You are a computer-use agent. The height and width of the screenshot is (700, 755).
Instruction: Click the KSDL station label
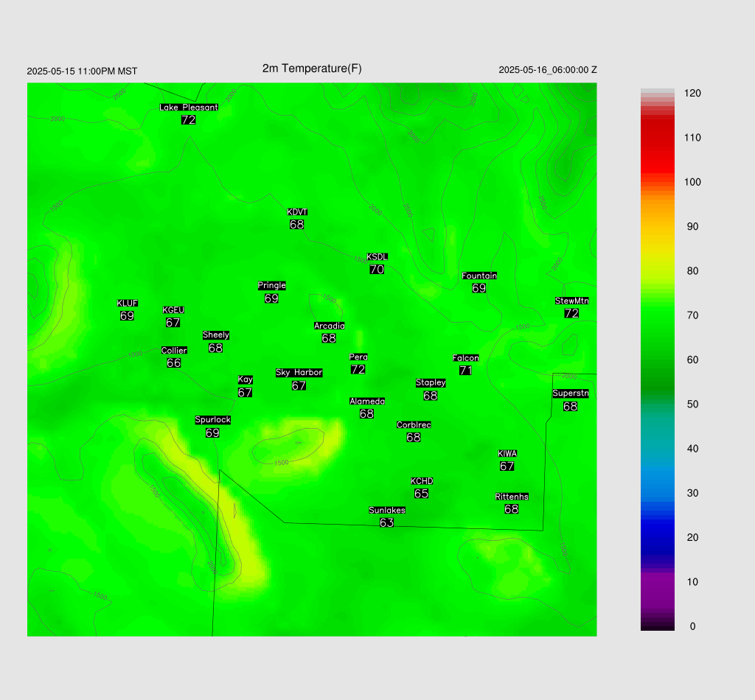377,257
